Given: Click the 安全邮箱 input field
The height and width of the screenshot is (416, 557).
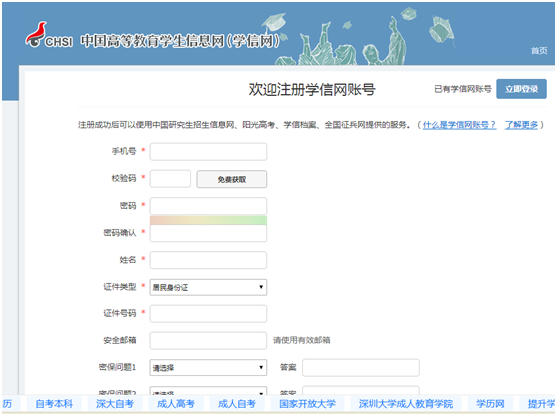Looking at the screenshot, I should click(208, 341).
